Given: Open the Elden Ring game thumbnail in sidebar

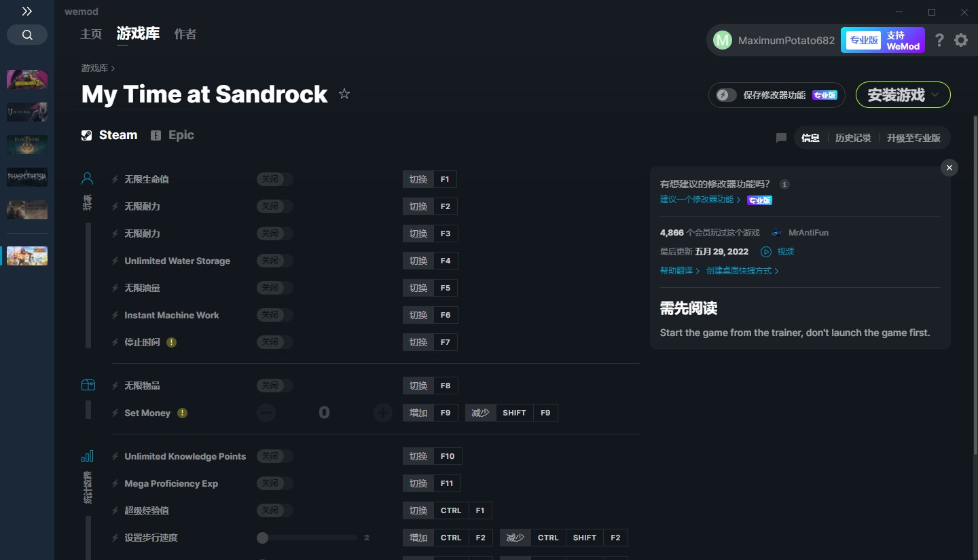Looking at the screenshot, I should point(27,145).
